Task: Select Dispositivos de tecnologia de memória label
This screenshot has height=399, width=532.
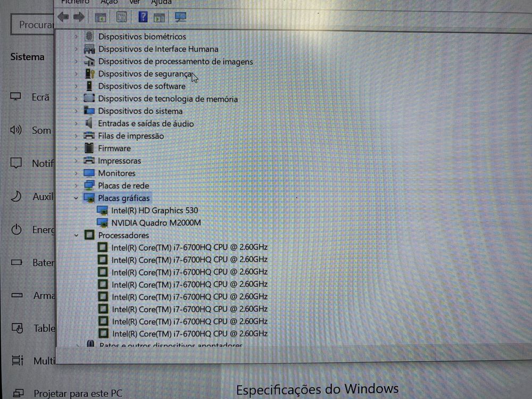Action: point(168,99)
